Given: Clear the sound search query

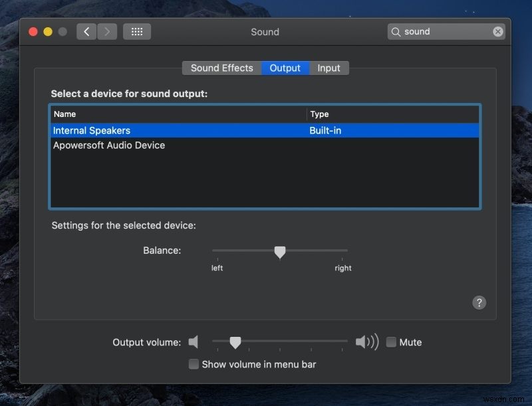Looking at the screenshot, I should pos(498,31).
